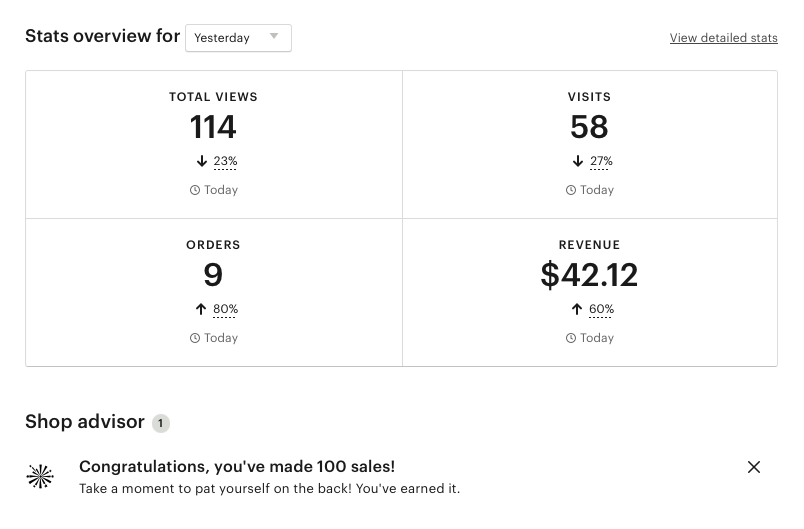Select the Total Views value 114

coord(213,127)
